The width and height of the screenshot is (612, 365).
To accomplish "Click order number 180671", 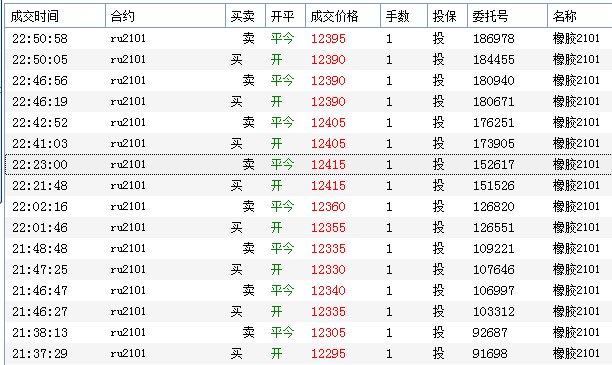I will pos(494,101).
